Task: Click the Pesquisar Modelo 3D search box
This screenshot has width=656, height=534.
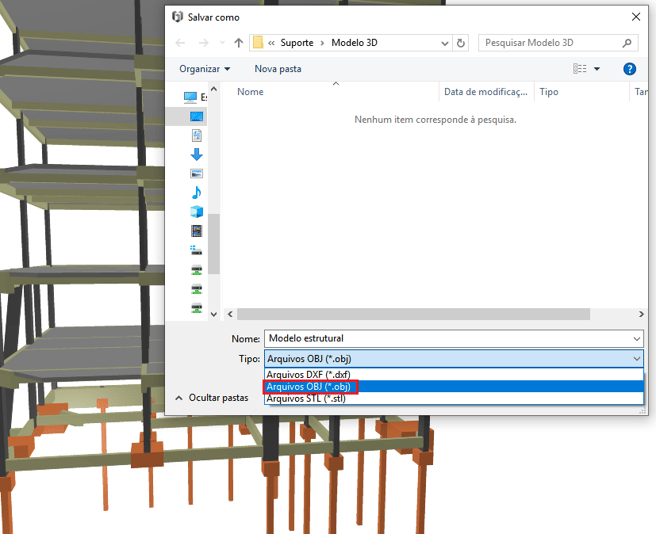Action: coord(550,43)
